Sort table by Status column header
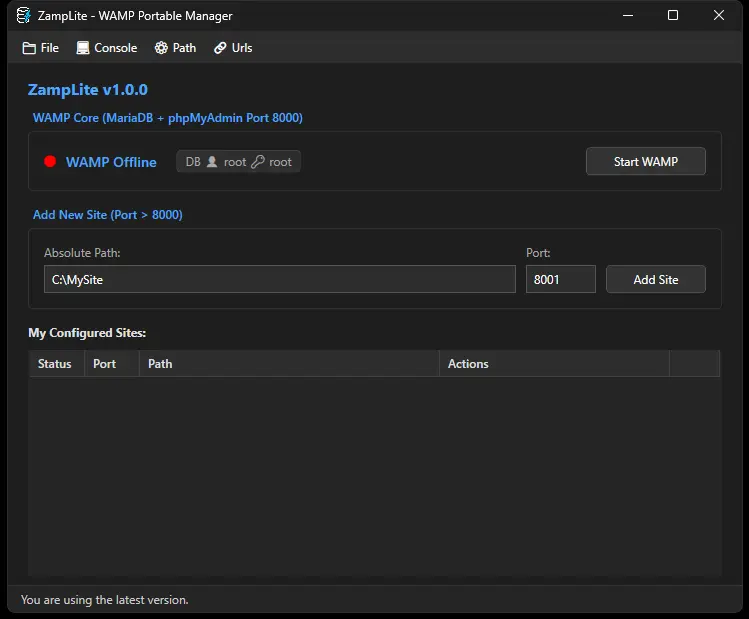Viewport: 749px width, 619px height. (x=57, y=364)
